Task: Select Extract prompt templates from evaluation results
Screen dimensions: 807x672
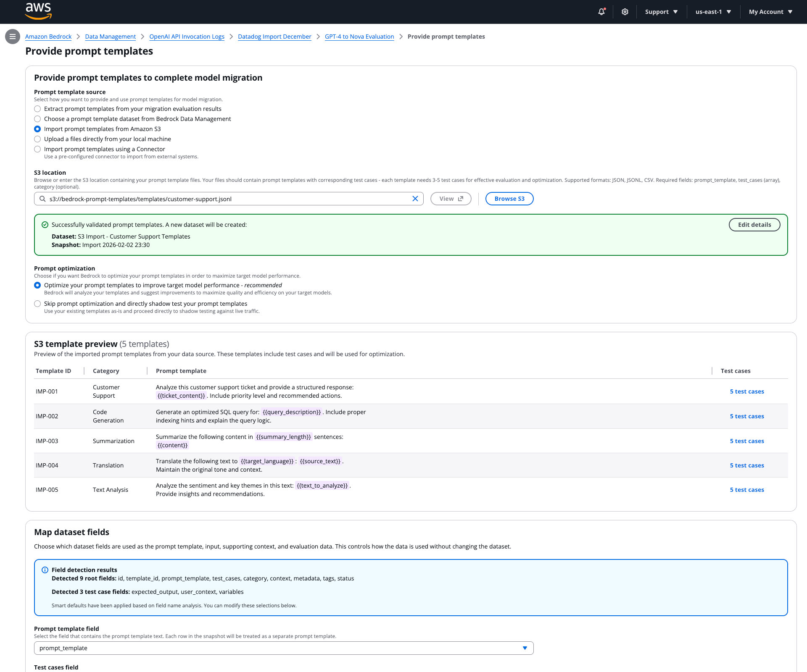Action: point(37,109)
